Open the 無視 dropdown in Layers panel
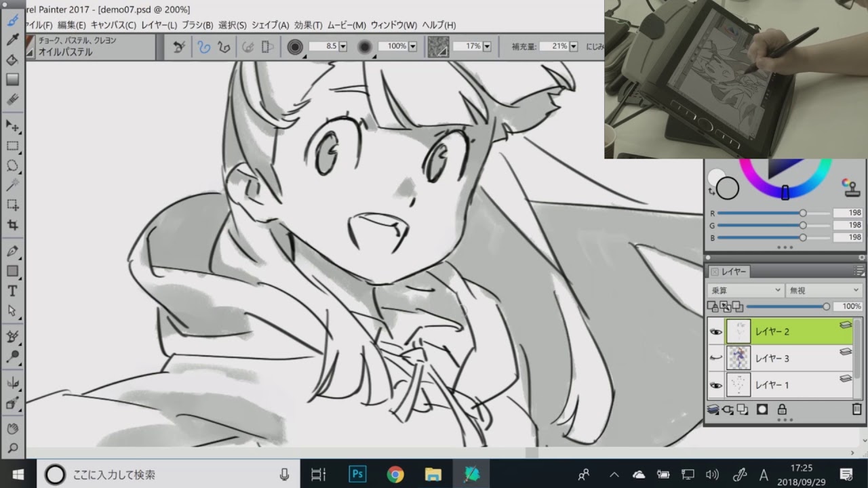Viewport: 868px width, 488px height. [x=823, y=289]
